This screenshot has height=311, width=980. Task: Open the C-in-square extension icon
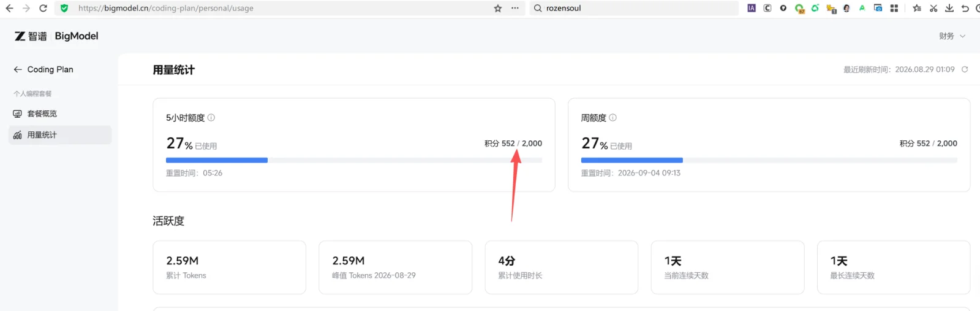(x=767, y=8)
